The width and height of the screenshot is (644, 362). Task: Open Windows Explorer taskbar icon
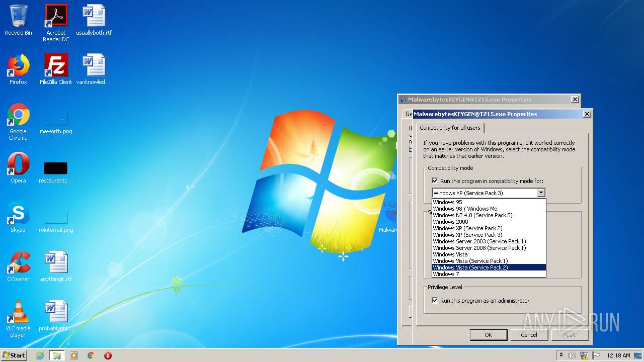click(x=56, y=355)
